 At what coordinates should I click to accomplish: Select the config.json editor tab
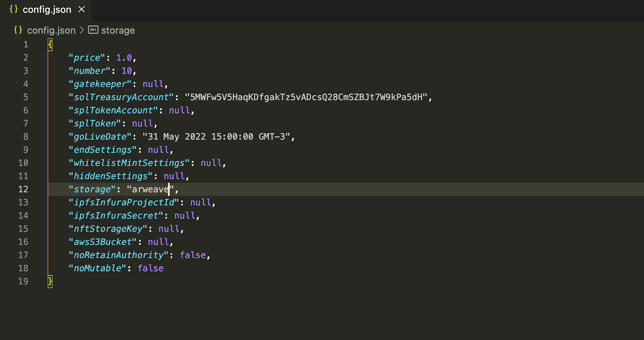coord(46,10)
